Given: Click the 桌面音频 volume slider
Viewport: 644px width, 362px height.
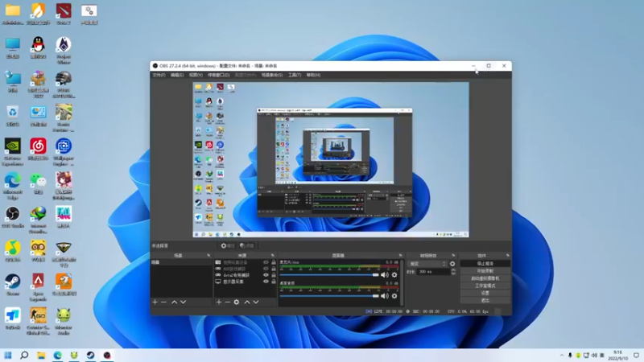Looking at the screenshot, I should coord(329,296).
